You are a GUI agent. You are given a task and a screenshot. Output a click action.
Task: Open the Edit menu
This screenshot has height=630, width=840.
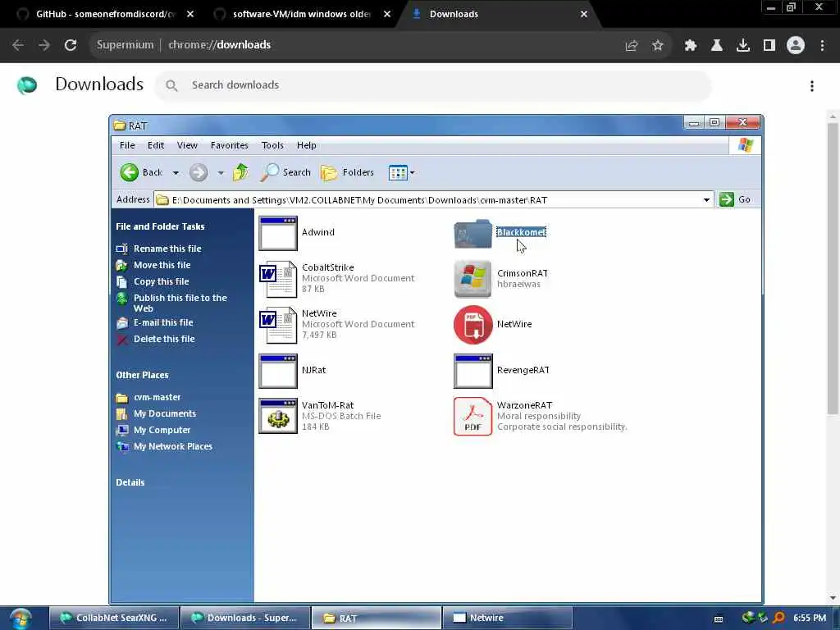point(156,145)
